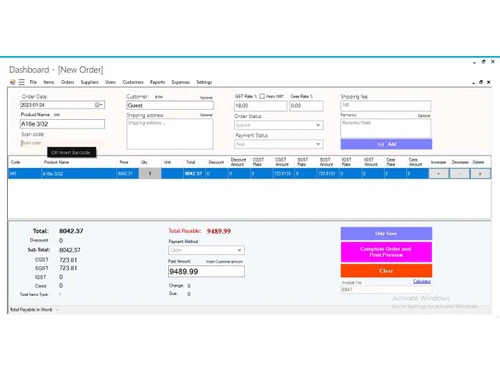Click the Cess Rate field showing 0.00
The image size is (500, 375).
pos(306,106)
